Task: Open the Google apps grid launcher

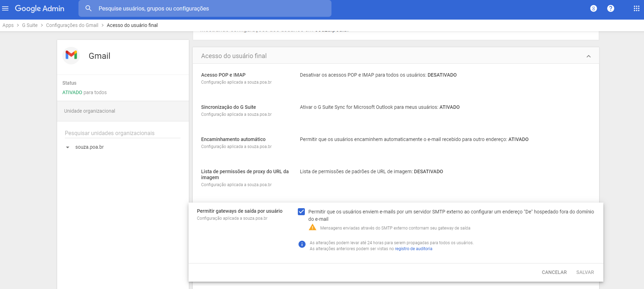Action: point(636,8)
